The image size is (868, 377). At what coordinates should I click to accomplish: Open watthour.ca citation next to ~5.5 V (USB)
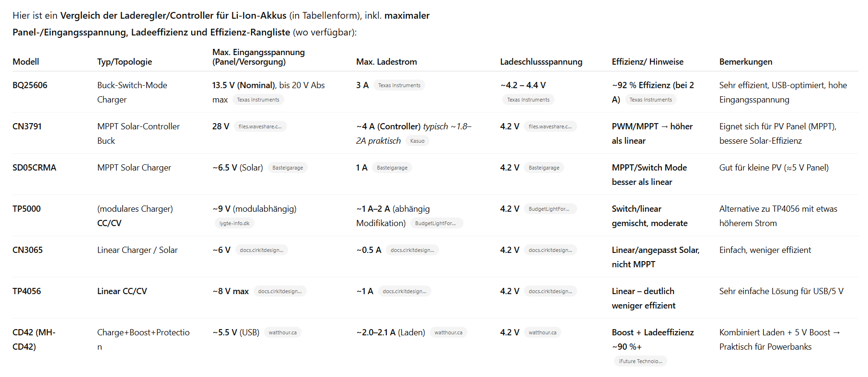282,332
